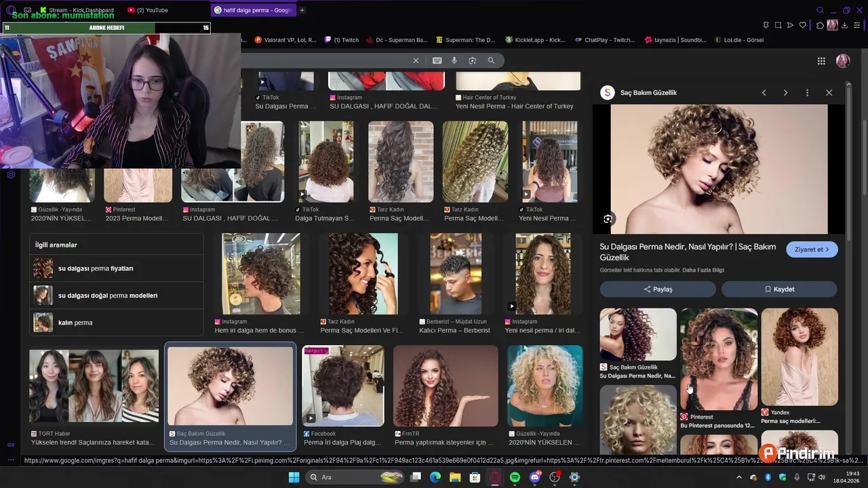The width and height of the screenshot is (868, 488).
Task: Open the FrmTR Perma yaptırmak thumbnail
Action: tap(446, 386)
